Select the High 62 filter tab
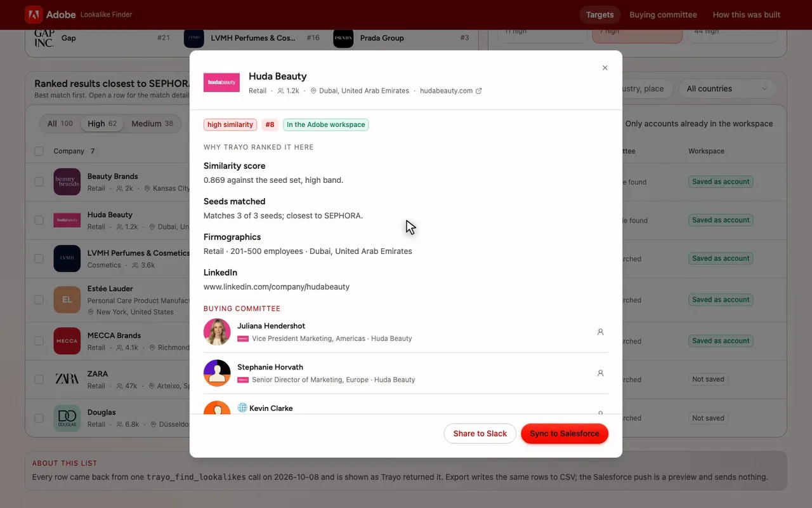 102,124
